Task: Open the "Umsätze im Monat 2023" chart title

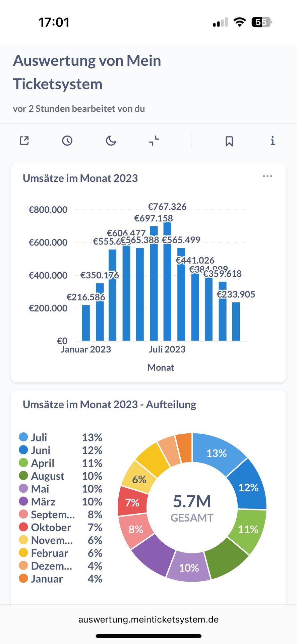Action: [80, 178]
